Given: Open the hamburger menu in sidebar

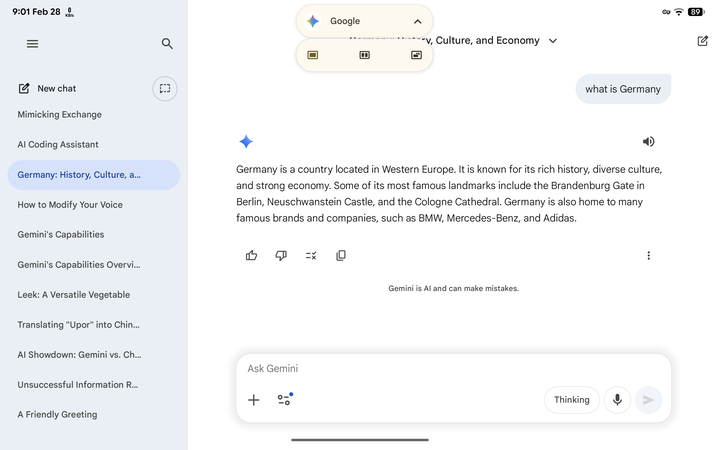Looking at the screenshot, I should click(x=32, y=44).
